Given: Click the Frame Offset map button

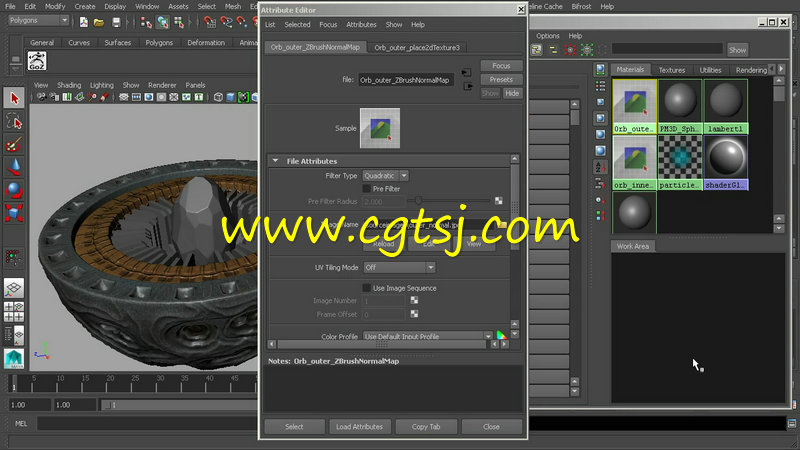Looking at the screenshot, I should click(x=414, y=314).
